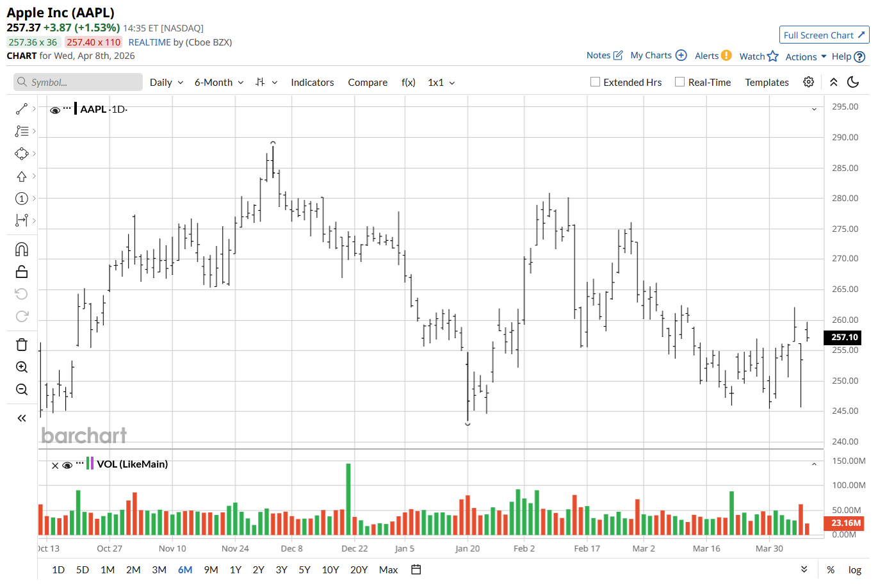Viewport: 878px width, 588px height.
Task: Toggle the lock drawings tool
Action: (22, 272)
